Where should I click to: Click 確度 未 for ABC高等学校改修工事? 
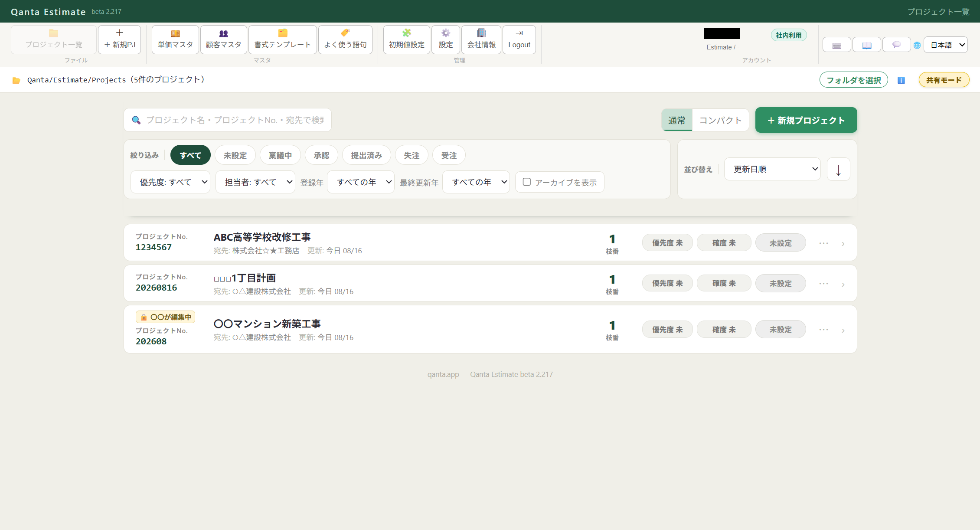724,243
